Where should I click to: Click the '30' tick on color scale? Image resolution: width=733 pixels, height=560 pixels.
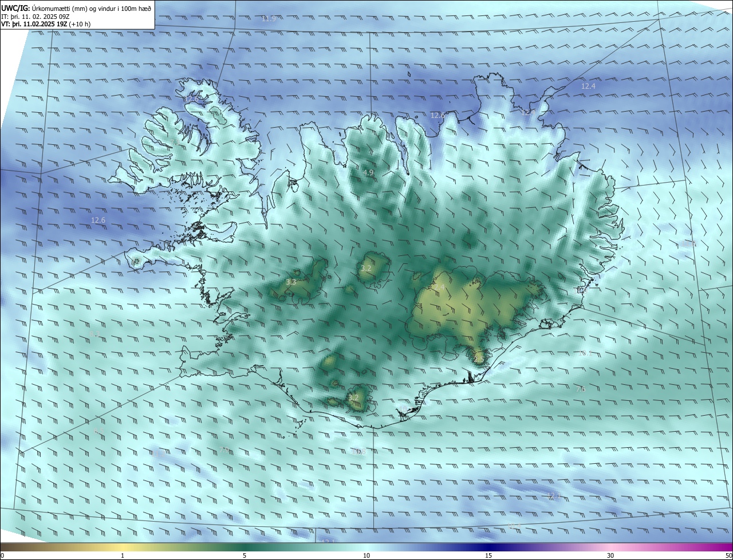610,555
